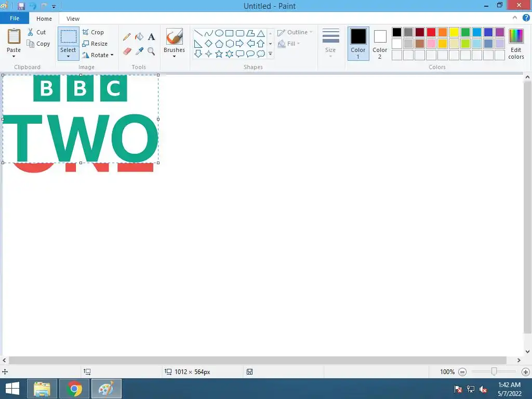The height and width of the screenshot is (399, 532).
Task: Switch to the Home tab
Action: tap(44, 19)
